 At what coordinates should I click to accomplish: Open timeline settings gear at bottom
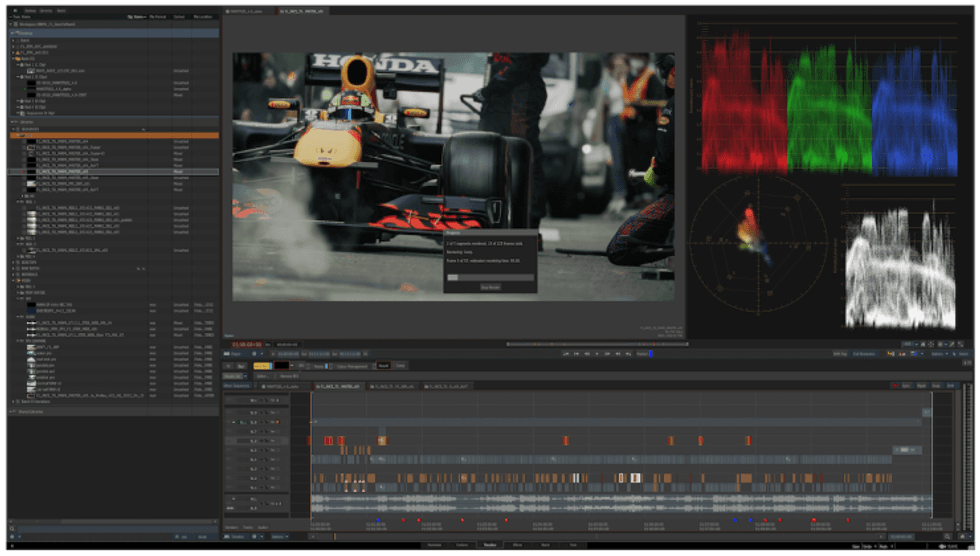coord(254,537)
